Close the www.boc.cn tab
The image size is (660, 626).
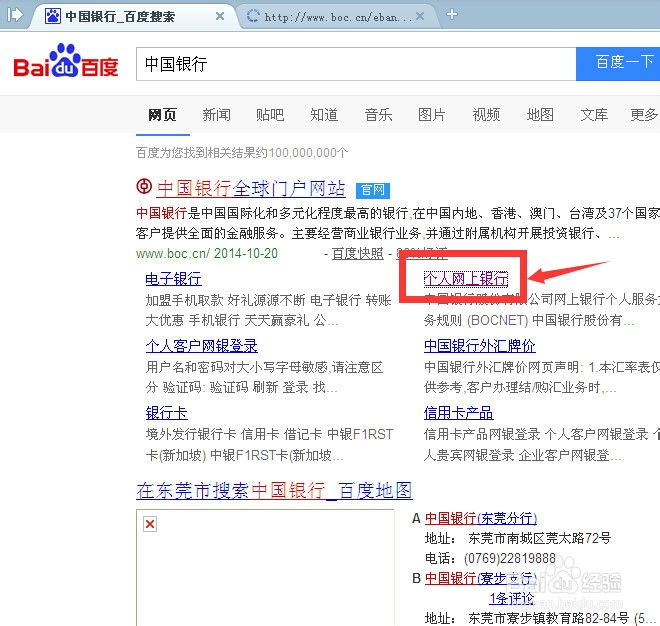(x=420, y=16)
